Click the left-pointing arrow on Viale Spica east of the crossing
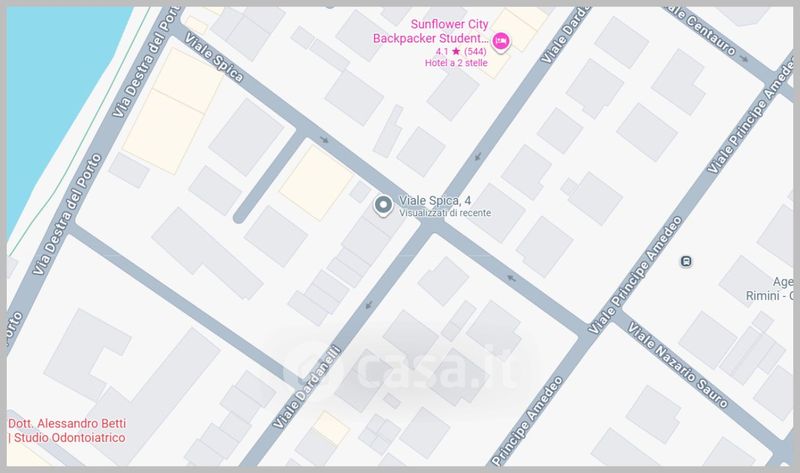 (x=511, y=278)
